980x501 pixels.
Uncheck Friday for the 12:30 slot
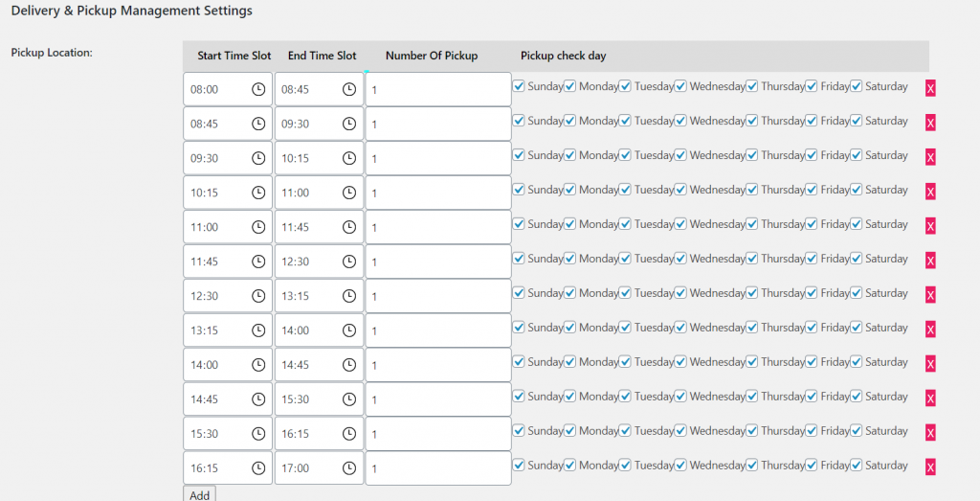(x=812, y=293)
